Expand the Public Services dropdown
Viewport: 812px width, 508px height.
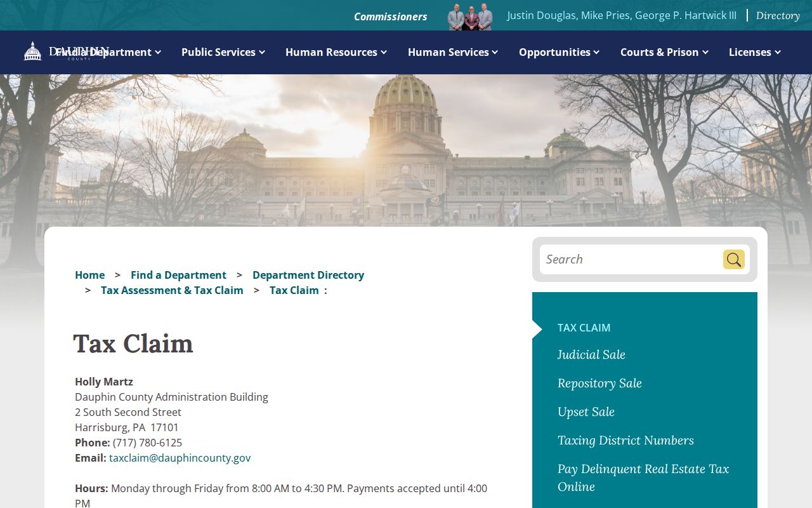223,52
